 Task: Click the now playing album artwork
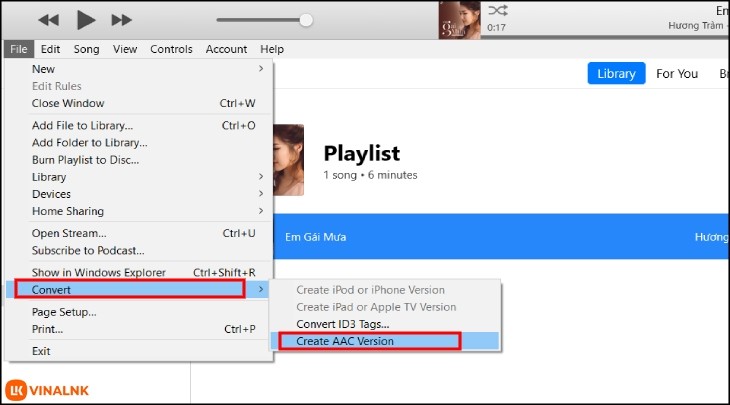(x=459, y=20)
